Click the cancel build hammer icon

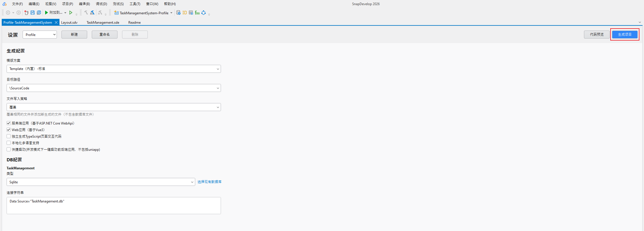tap(100, 13)
